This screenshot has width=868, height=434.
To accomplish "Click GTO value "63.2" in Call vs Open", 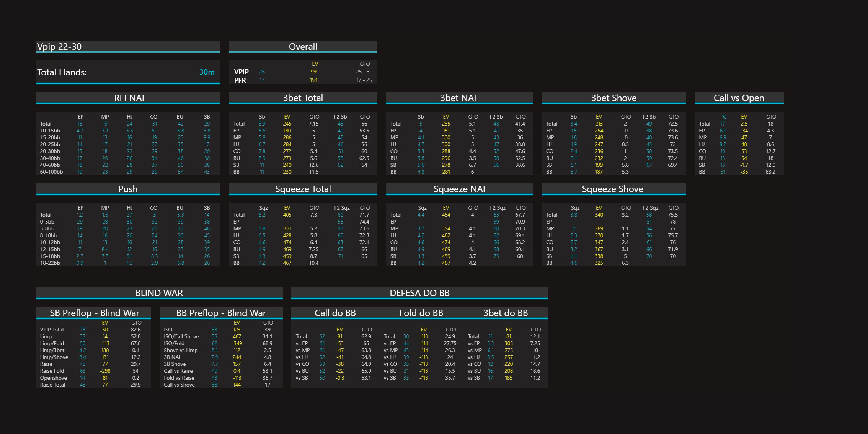I will [770, 172].
